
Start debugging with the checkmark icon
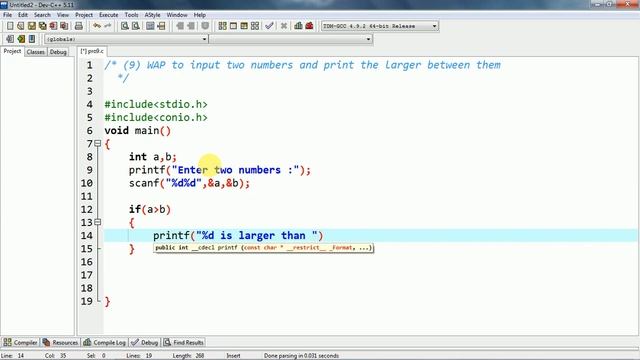click(269, 26)
